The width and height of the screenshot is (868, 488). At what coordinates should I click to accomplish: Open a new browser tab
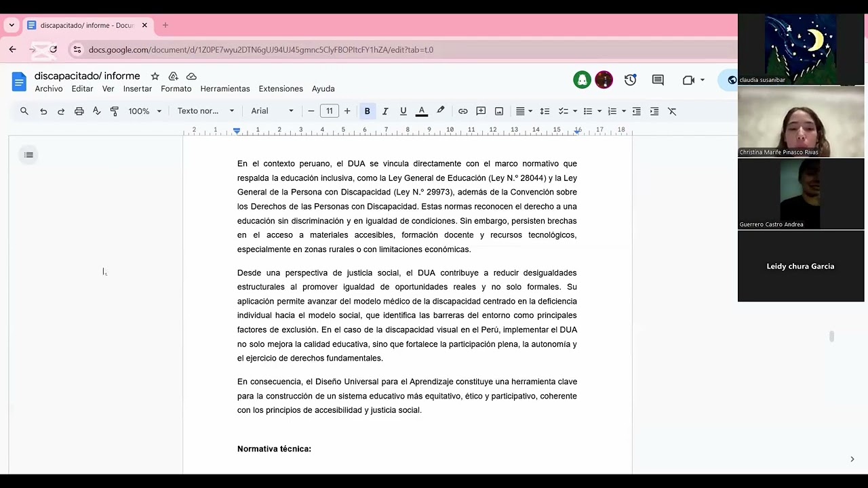pos(165,25)
